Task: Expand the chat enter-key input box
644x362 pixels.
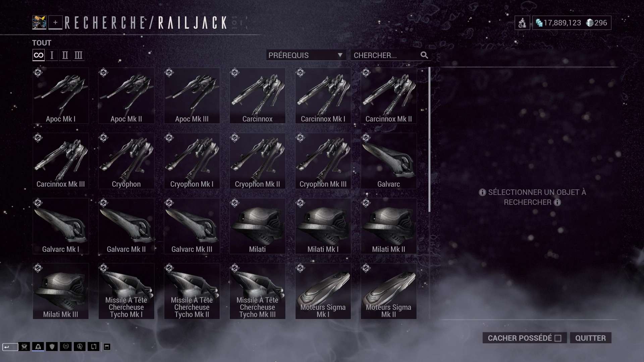Action: [10, 347]
